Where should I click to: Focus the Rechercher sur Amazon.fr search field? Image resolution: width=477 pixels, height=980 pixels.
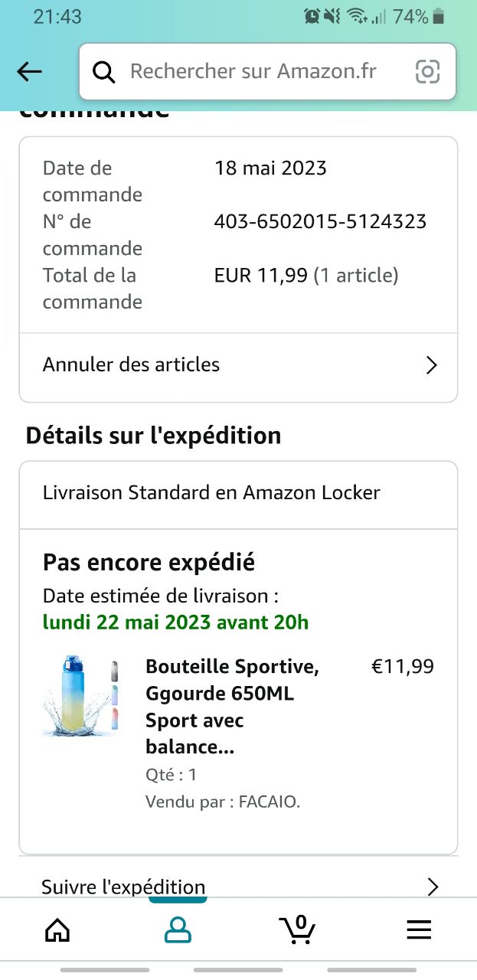coord(253,72)
